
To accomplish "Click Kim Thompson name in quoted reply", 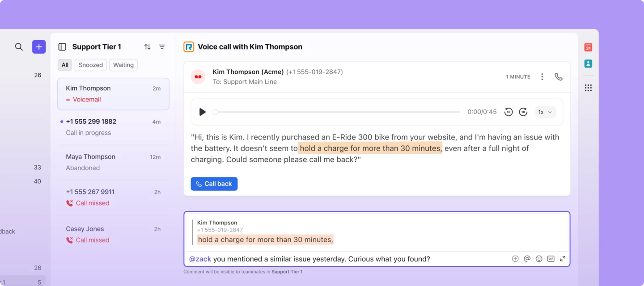I will [x=217, y=223].
